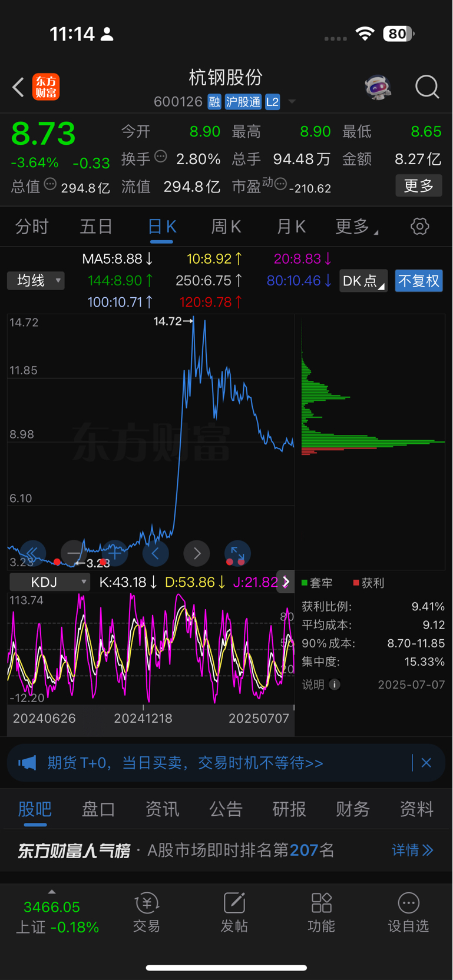Open the 财务 tab
Viewport: 453px width, 980px height.
(x=353, y=809)
